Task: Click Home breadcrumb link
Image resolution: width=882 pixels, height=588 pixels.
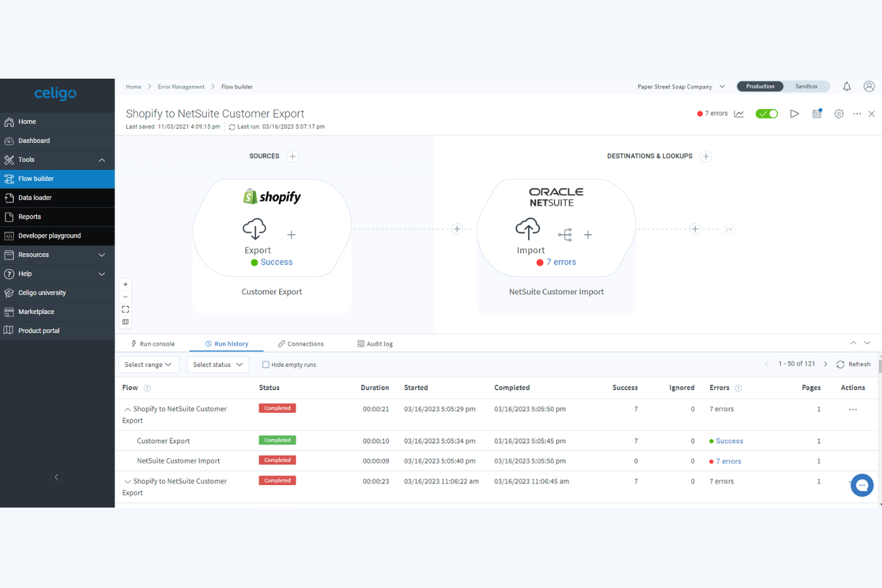Action: [133, 87]
